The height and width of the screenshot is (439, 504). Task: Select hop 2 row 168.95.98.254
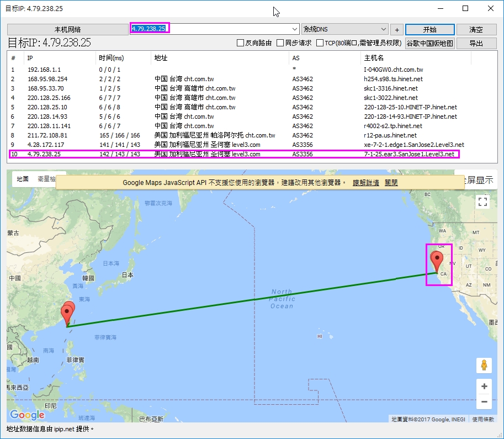point(238,79)
